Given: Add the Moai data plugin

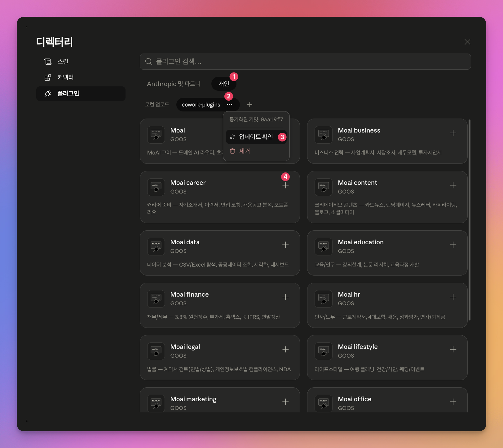Looking at the screenshot, I should coord(285,245).
